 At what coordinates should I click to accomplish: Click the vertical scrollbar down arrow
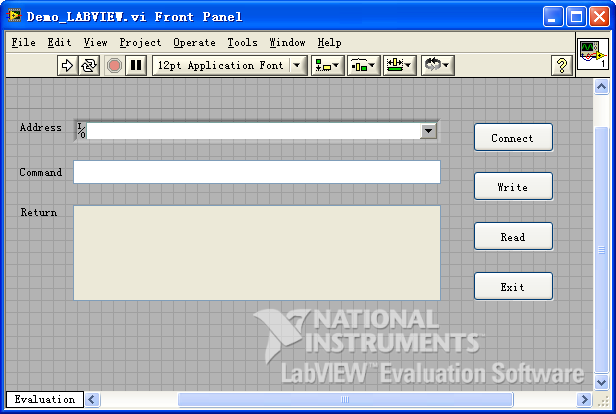pyautogui.click(x=601, y=382)
